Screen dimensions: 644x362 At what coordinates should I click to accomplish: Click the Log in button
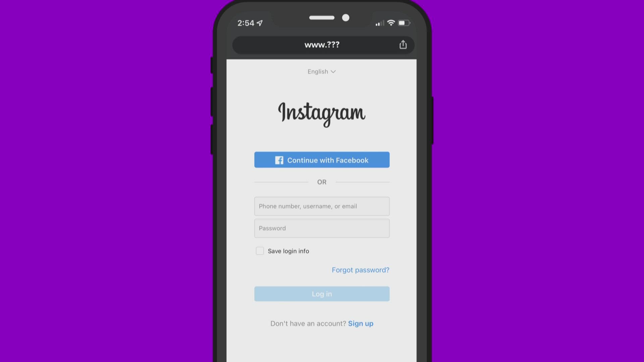tap(322, 294)
